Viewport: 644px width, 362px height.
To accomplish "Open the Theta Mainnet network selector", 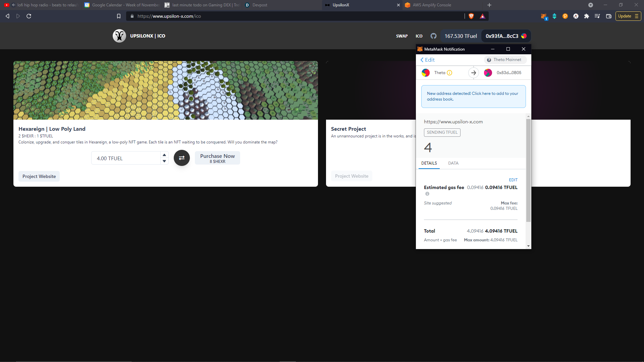I will point(505,60).
